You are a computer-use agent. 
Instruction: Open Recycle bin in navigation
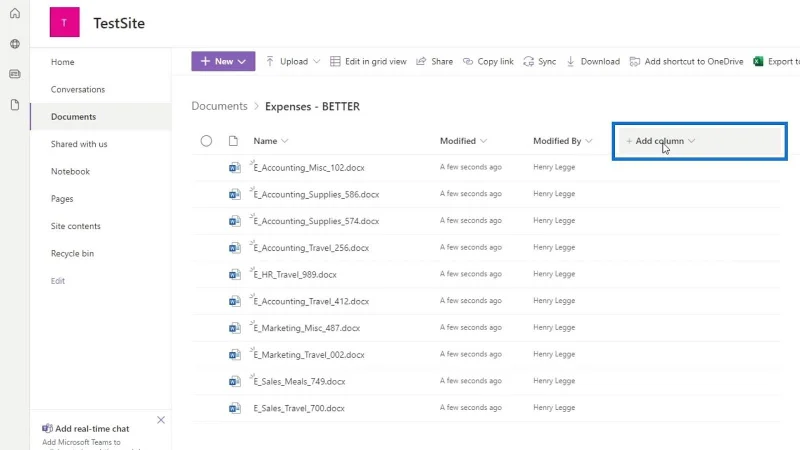click(72, 253)
